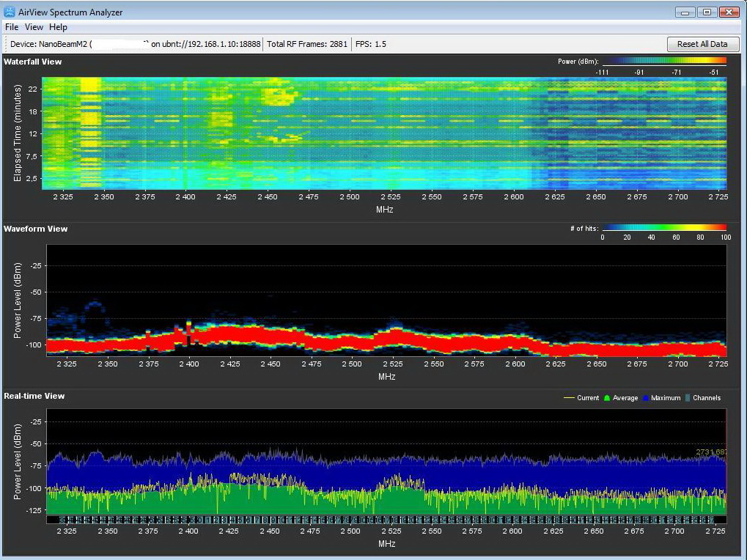The image size is (747, 560).
Task: Click the FPS indicator in the toolbar
Action: (x=371, y=44)
